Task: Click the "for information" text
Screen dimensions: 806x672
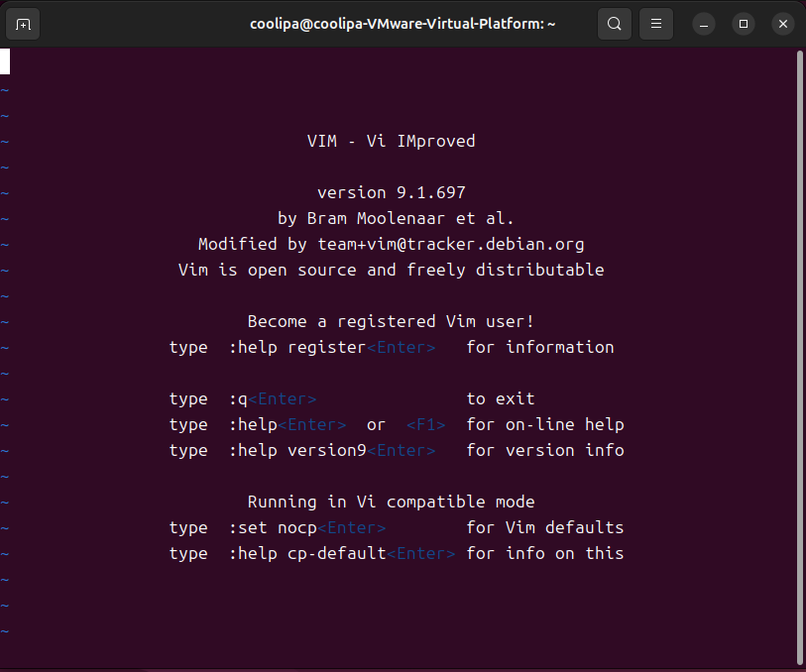Action: 539,347
